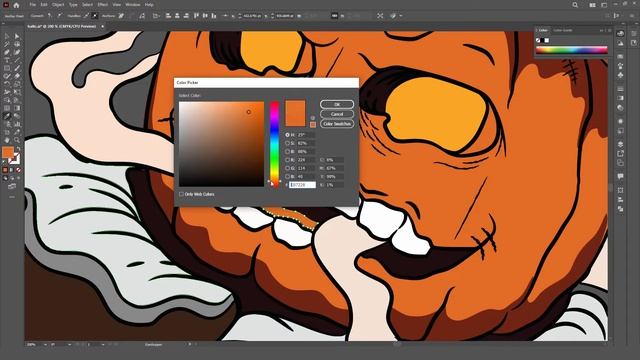
Task: Click horizontal align left icon
Action: click(x=168, y=16)
